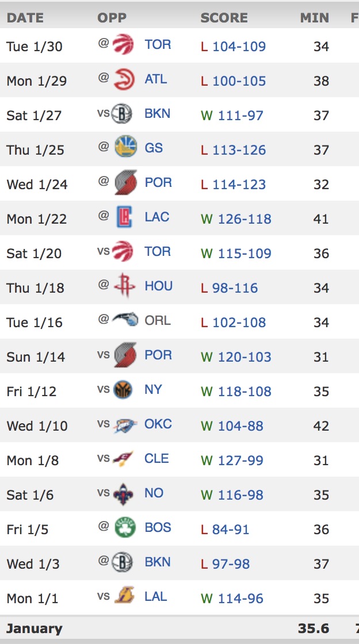Click the Boston Celtics logo
This screenshot has height=644, width=359.
124,527
